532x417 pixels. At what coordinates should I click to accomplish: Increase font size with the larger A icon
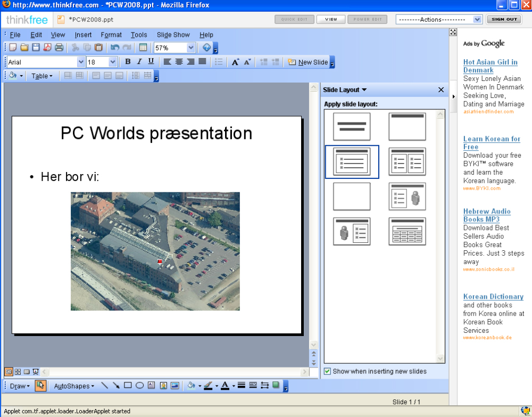click(x=235, y=62)
